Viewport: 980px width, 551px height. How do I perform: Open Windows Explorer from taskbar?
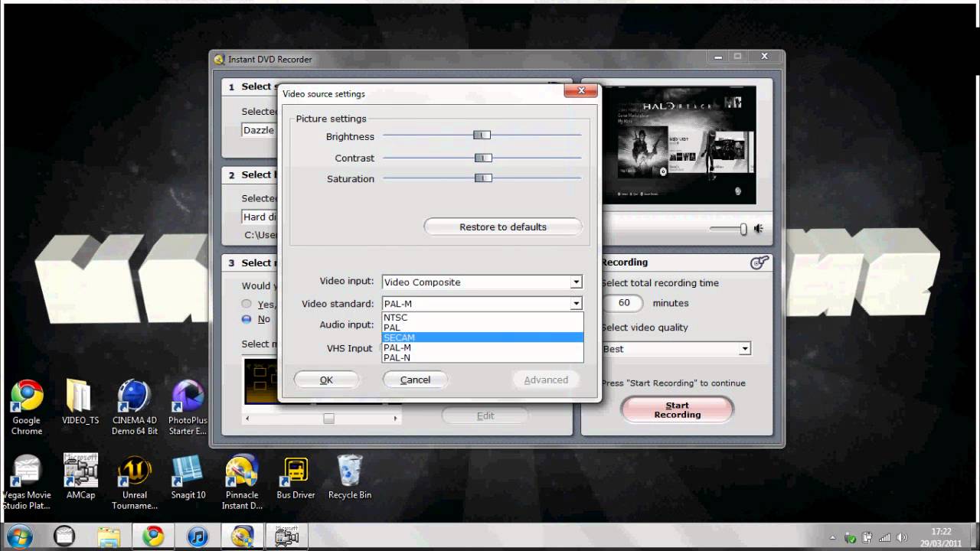(x=109, y=536)
